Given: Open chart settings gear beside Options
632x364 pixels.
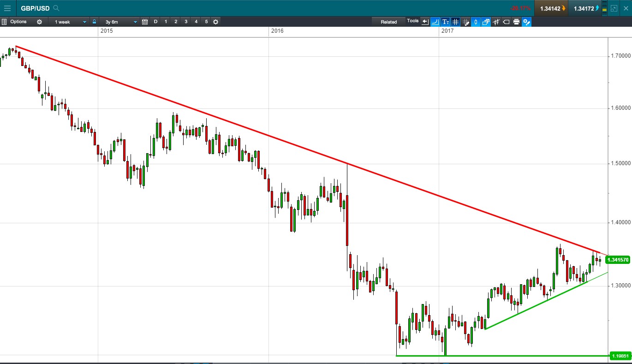Looking at the screenshot, I should [39, 22].
